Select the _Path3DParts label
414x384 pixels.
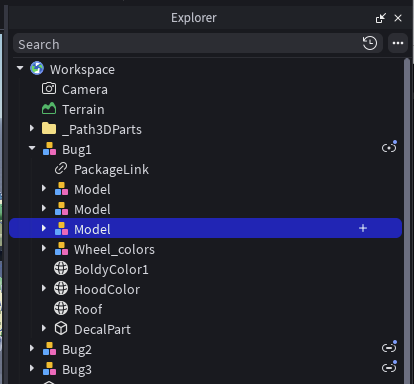102,129
